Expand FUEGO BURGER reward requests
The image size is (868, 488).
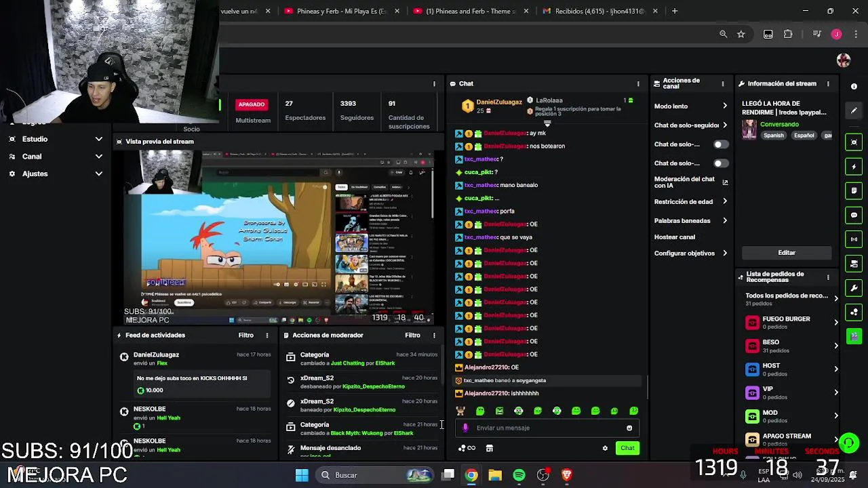click(791, 323)
